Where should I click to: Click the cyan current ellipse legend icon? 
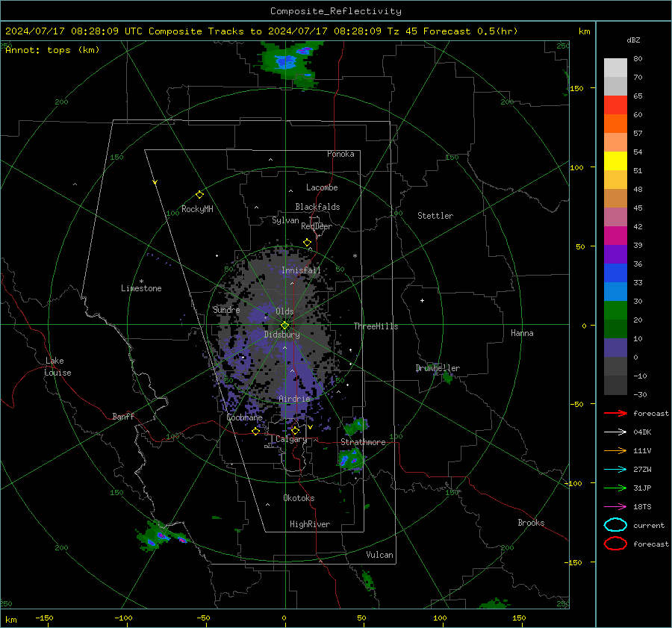[615, 525]
